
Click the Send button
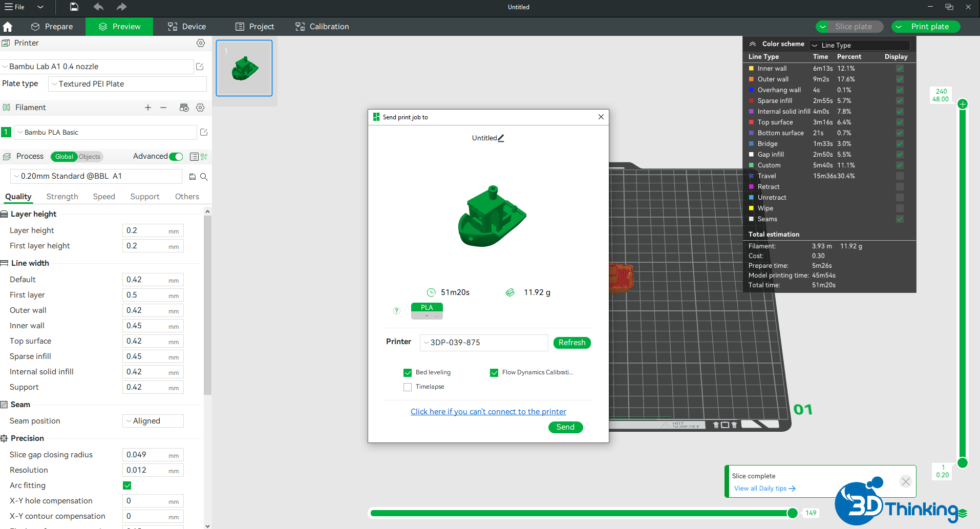[566, 427]
